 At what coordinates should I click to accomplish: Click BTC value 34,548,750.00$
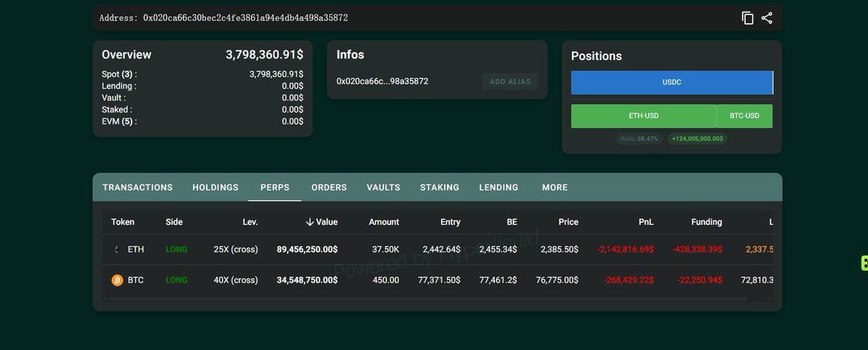click(x=307, y=280)
